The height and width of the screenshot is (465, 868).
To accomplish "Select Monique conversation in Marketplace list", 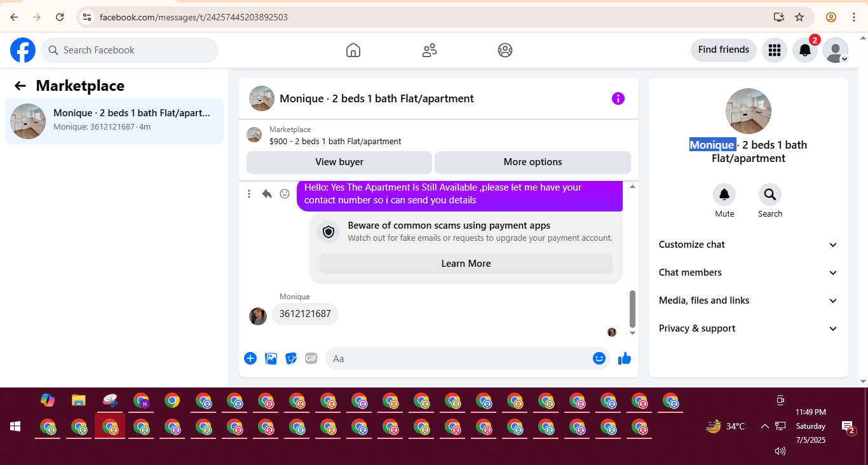I will (x=114, y=121).
